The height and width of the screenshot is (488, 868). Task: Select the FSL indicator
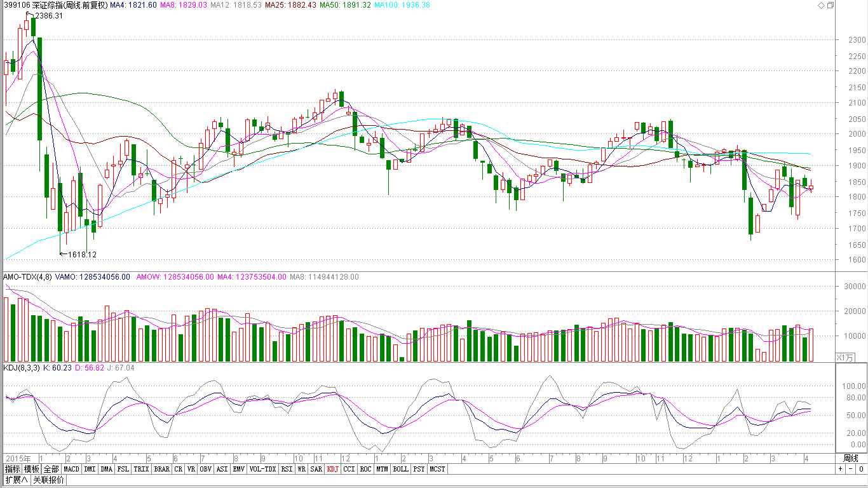(123, 469)
